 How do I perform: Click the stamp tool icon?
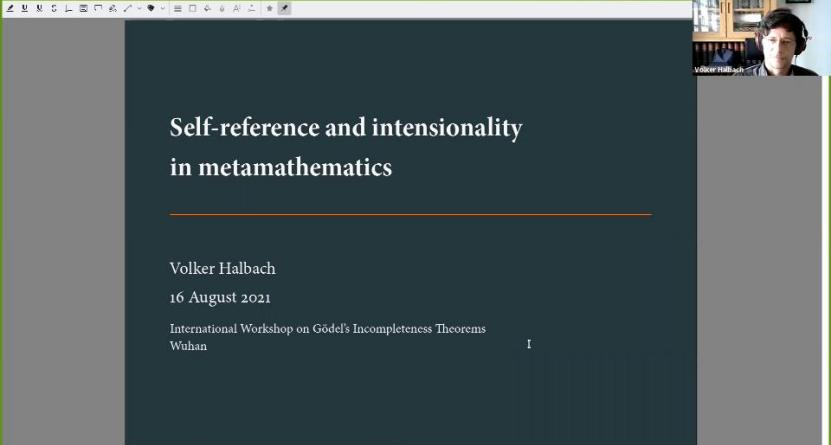click(x=151, y=8)
